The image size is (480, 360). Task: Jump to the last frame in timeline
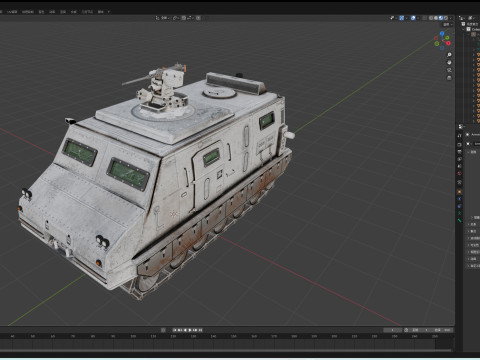(200, 330)
